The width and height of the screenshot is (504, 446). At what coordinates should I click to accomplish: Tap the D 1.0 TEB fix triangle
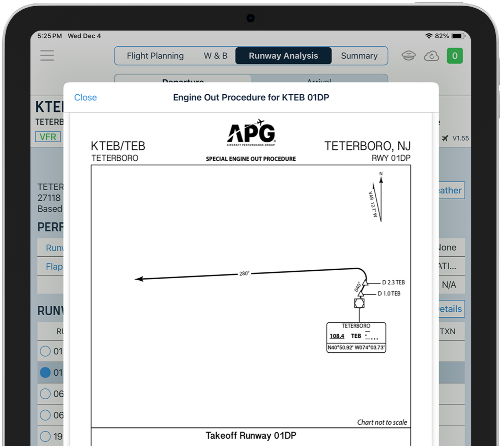click(x=361, y=294)
